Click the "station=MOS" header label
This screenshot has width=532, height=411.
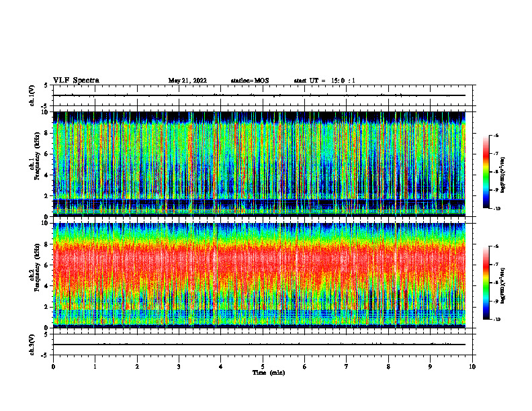(x=250, y=81)
